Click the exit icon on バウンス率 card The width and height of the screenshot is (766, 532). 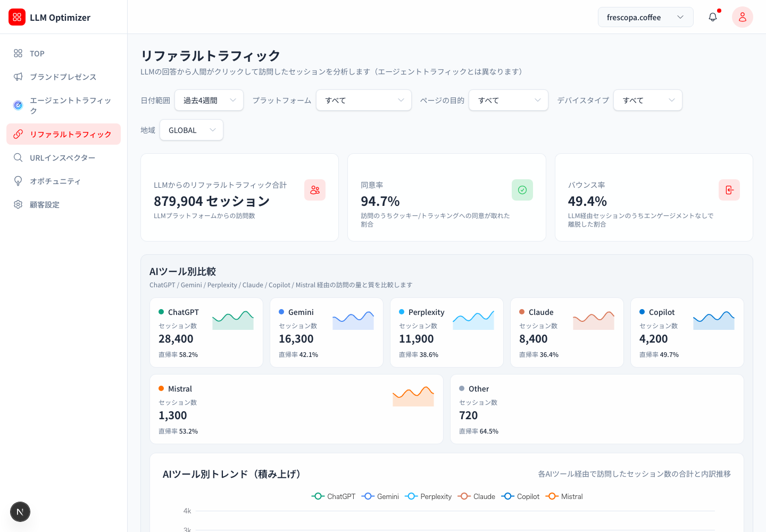click(729, 190)
